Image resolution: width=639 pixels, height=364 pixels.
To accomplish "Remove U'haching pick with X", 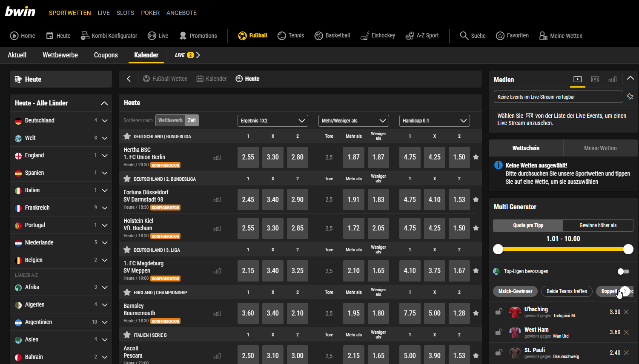I will (626, 312).
